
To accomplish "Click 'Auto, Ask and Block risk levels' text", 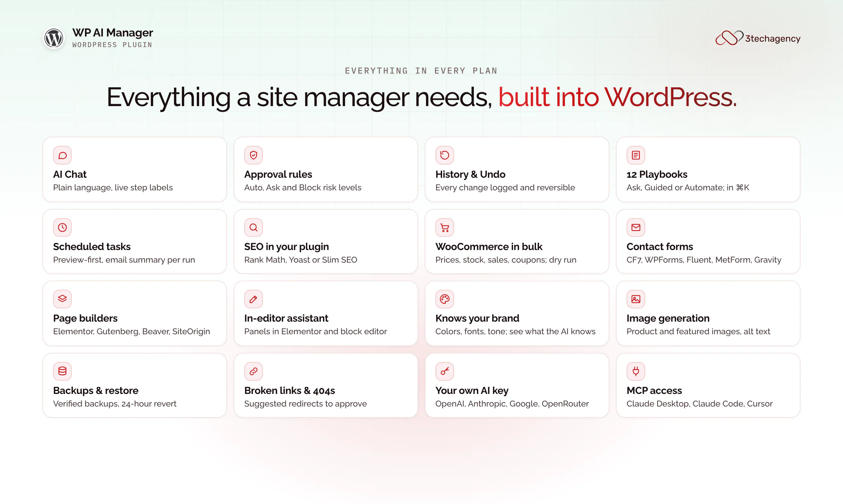I will pos(303,187).
